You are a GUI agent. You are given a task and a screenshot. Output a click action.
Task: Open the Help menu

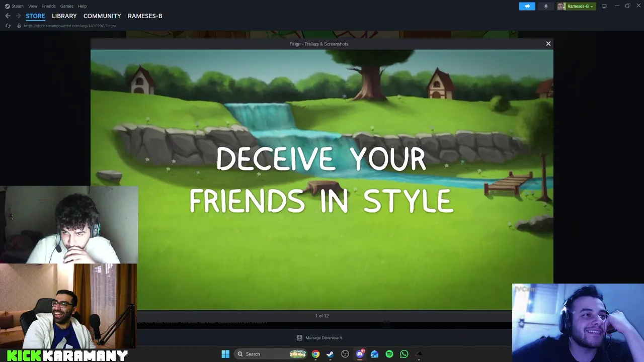click(82, 6)
